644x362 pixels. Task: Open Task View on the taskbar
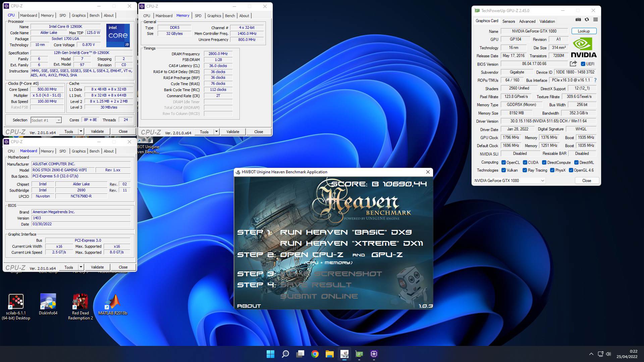tap(300, 354)
